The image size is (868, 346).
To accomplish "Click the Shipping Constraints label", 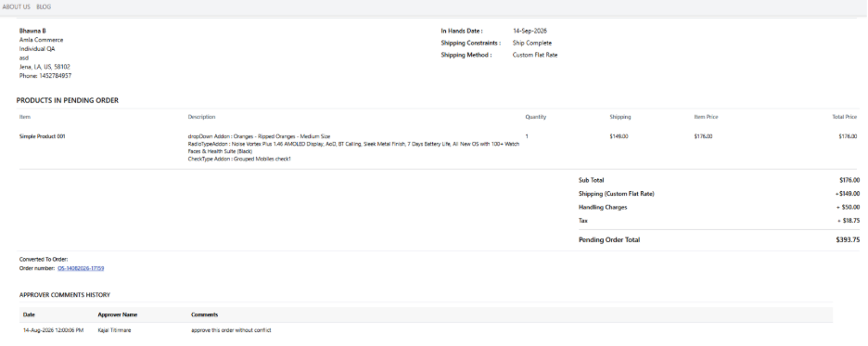I will [470, 43].
